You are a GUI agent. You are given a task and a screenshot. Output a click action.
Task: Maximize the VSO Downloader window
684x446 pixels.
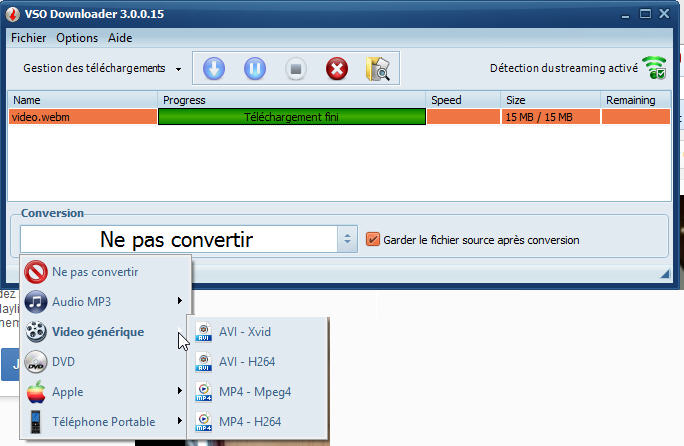point(645,14)
